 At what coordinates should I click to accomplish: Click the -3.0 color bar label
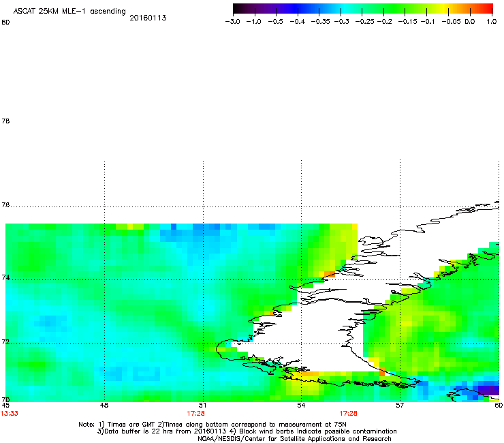point(232,22)
